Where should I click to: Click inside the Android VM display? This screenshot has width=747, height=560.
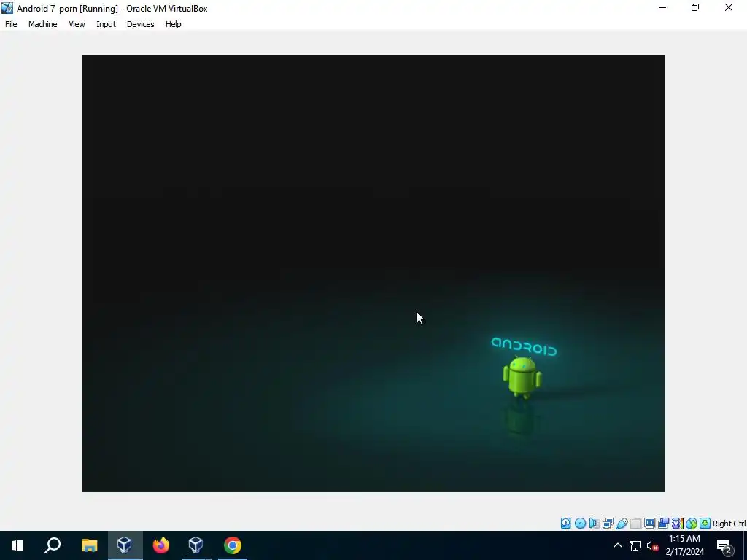pos(373,273)
